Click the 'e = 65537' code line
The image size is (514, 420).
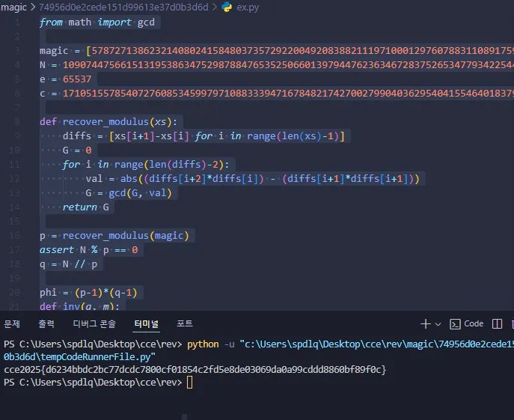(x=66, y=79)
